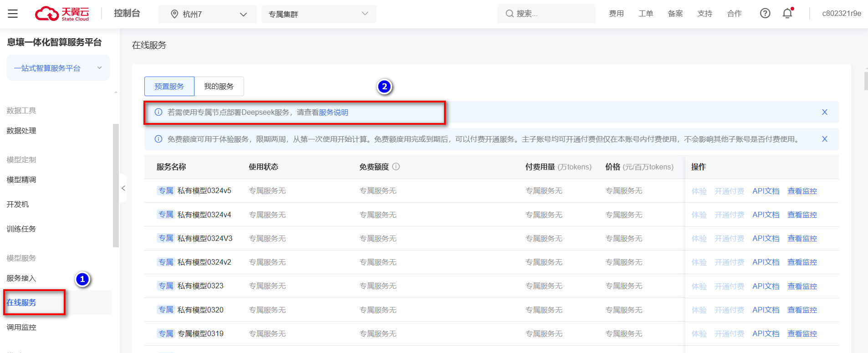Open 支持 in the top bar
The width and height of the screenshot is (868, 353).
[705, 14]
